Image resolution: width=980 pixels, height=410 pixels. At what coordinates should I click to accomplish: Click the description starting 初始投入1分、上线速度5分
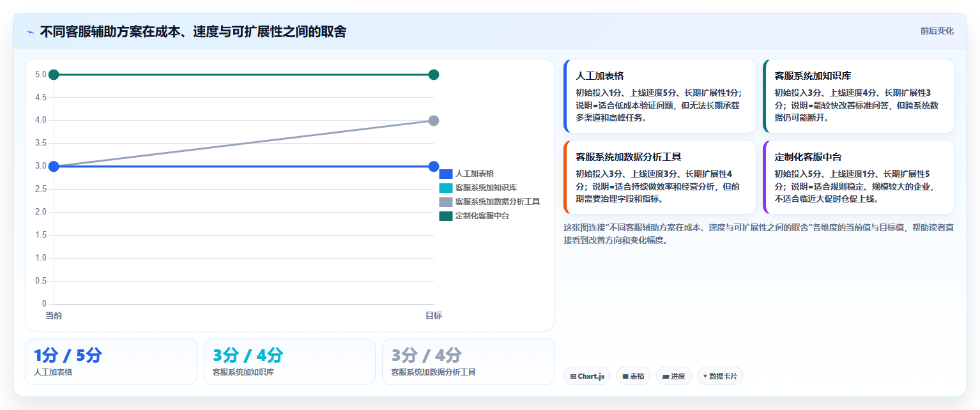(x=659, y=105)
